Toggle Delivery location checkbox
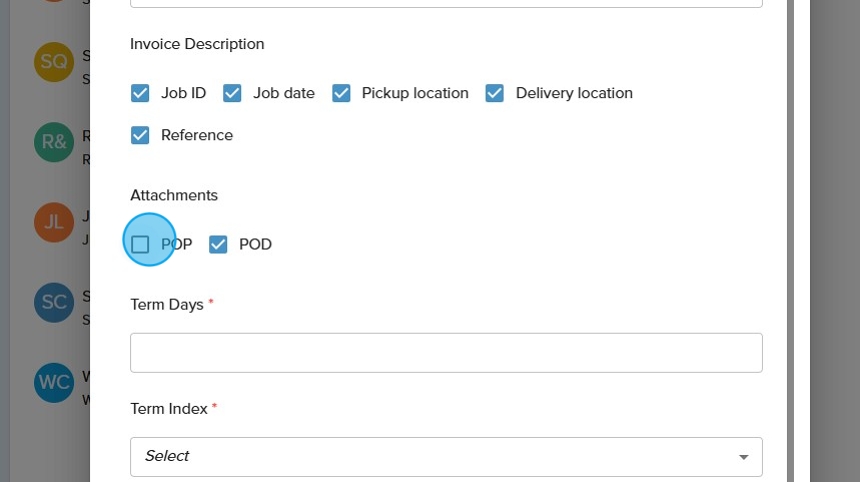860x482 pixels. (x=494, y=93)
